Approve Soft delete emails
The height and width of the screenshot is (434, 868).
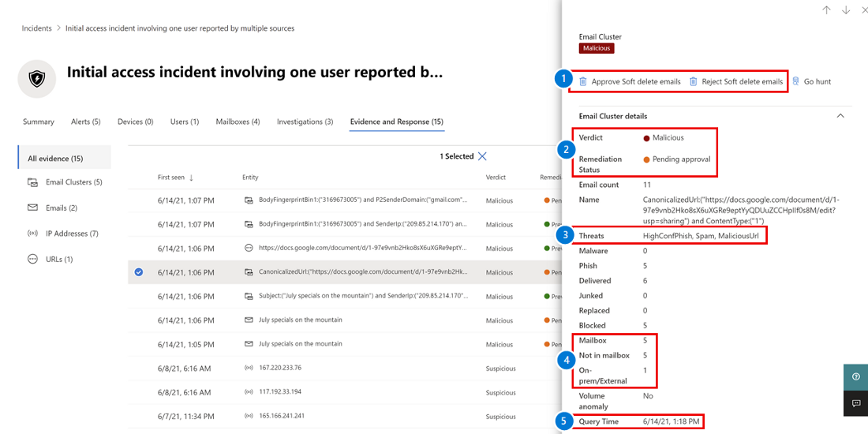pyautogui.click(x=629, y=81)
